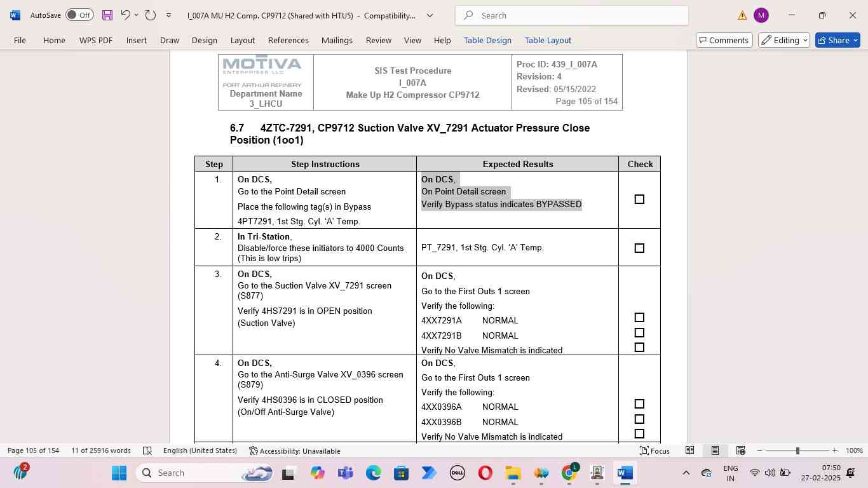Viewport: 868px width, 488px height.
Task: Check the box beside 4XX7291A NORMAL
Action: point(639,318)
